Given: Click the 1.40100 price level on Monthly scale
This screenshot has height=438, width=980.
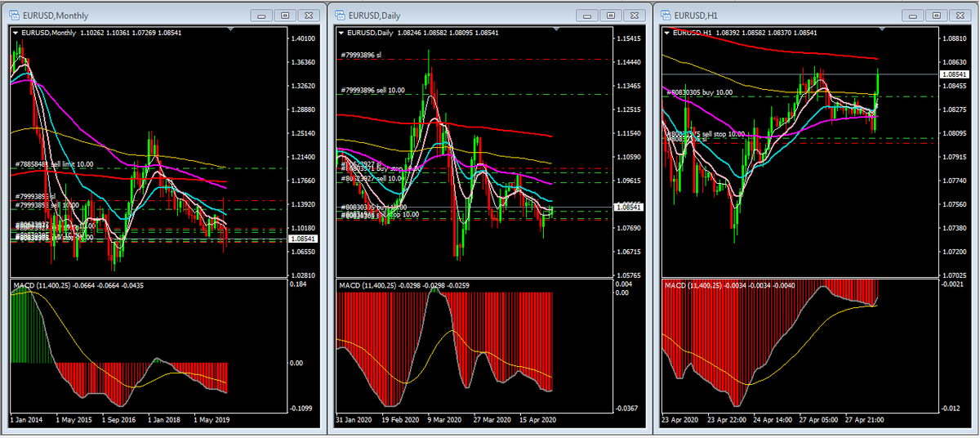Looking at the screenshot, I should tap(303, 38).
